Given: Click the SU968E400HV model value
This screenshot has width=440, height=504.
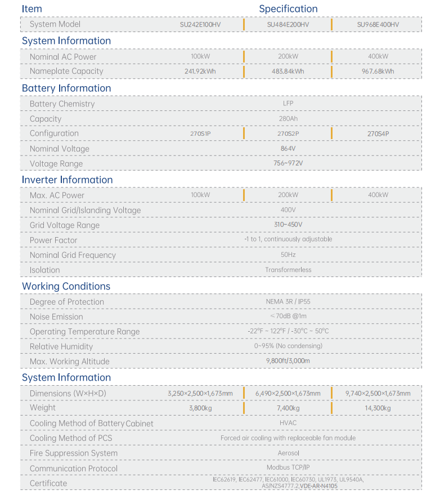Looking at the screenshot, I should pyautogui.click(x=378, y=25).
